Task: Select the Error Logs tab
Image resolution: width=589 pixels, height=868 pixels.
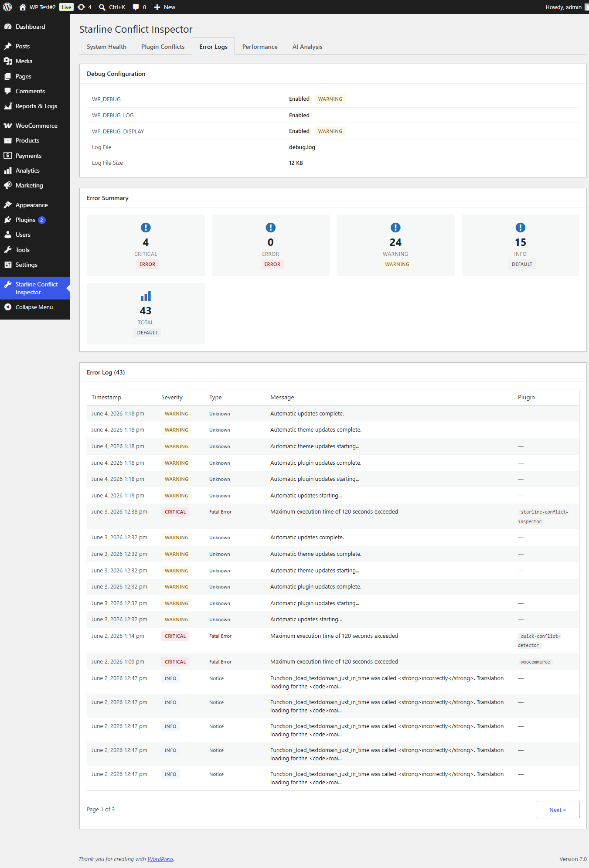Action: (213, 47)
